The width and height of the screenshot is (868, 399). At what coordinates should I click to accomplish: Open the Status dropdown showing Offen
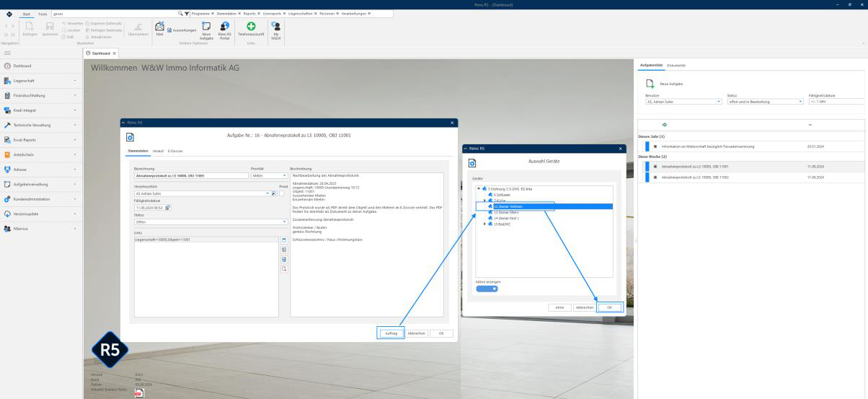(x=211, y=222)
